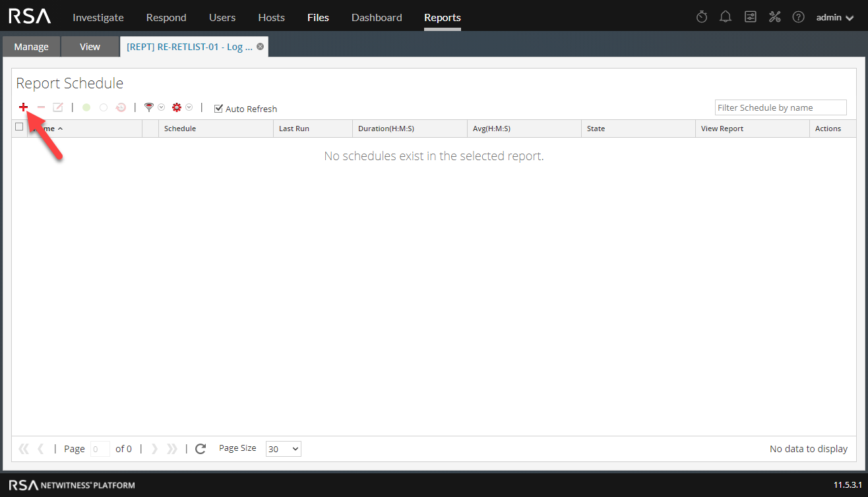Open the notifications bell icon
868x497 pixels.
726,17
